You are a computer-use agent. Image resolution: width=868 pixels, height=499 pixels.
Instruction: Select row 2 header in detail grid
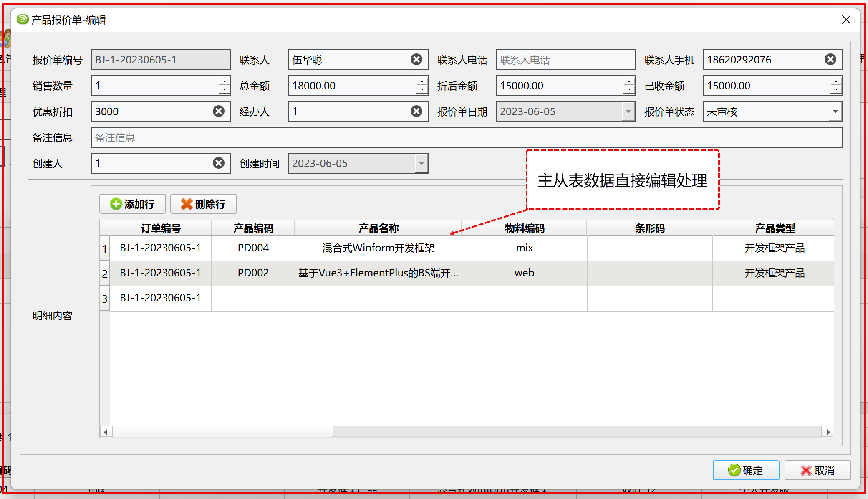pos(105,274)
